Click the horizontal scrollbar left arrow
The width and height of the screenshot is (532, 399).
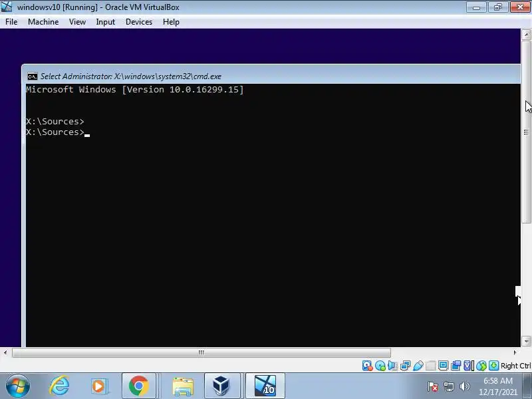pyautogui.click(x=5, y=352)
